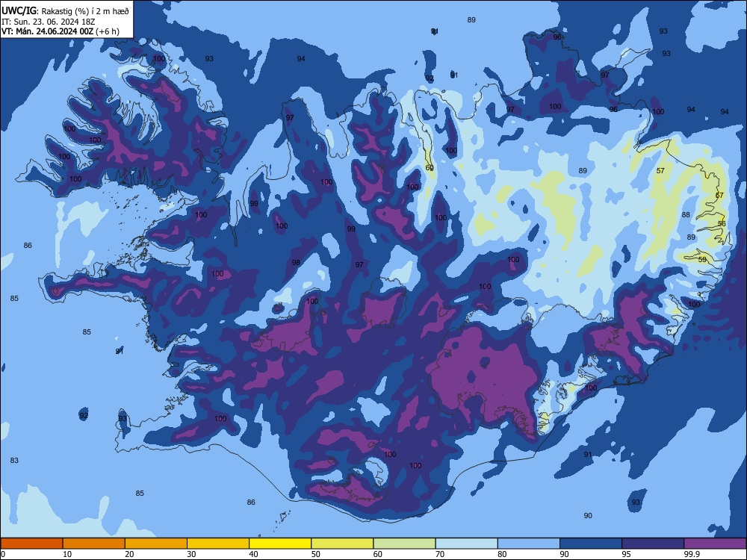
Task: Click the purple above-99.9 legend swatch
Action: coord(715,544)
